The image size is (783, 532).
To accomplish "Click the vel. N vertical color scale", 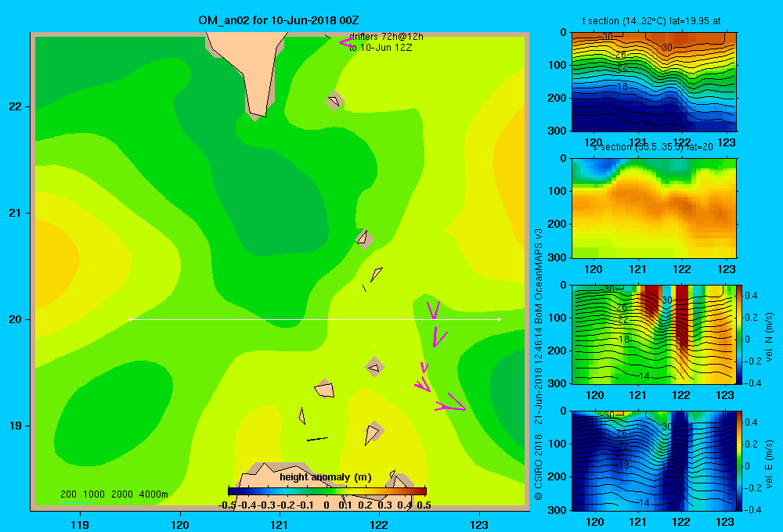I will (x=740, y=334).
